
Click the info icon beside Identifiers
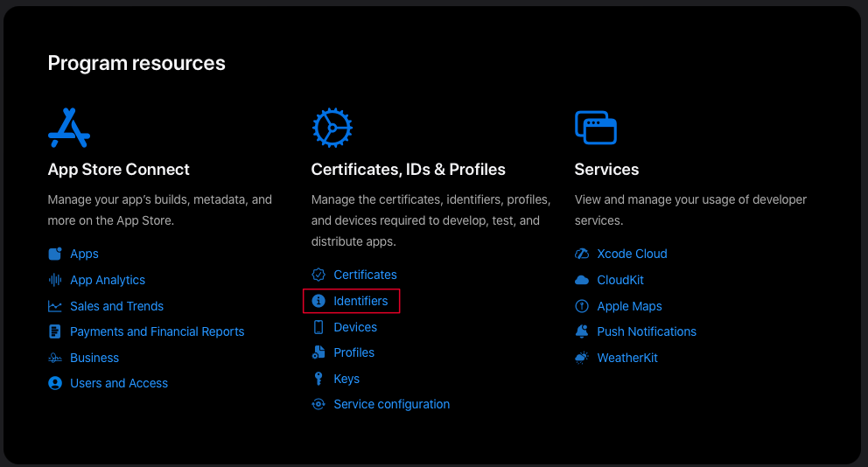pos(318,301)
